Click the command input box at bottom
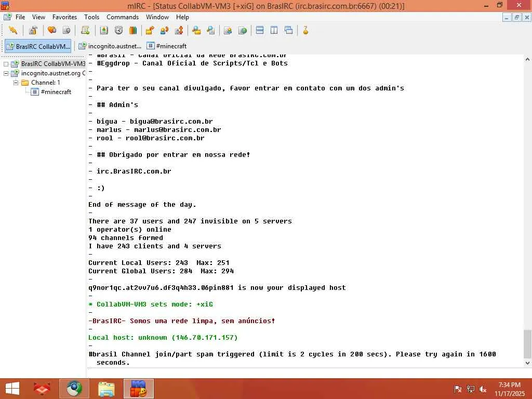 pos(309,373)
